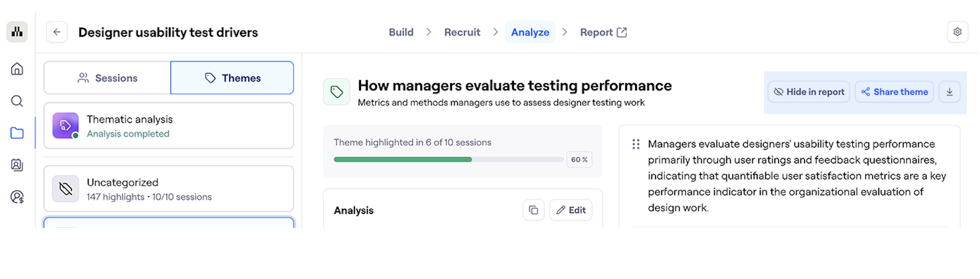Image resolution: width=980 pixels, height=279 pixels.
Task: Download the theme with the download icon
Action: point(949,92)
